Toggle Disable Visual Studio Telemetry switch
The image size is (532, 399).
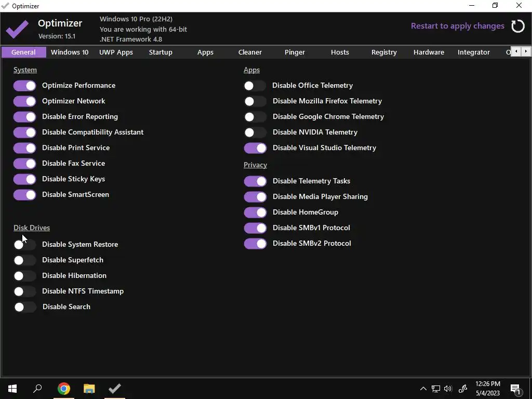pyautogui.click(x=255, y=148)
